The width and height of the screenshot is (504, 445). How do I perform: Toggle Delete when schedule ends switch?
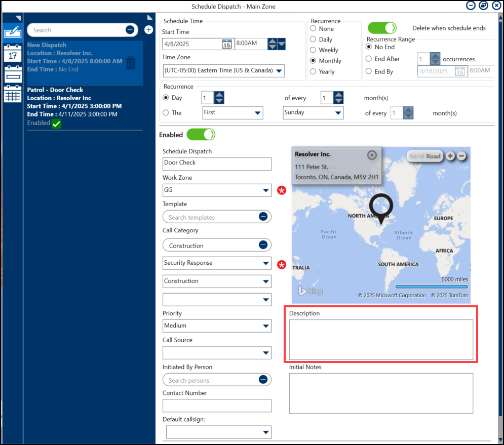[382, 28]
